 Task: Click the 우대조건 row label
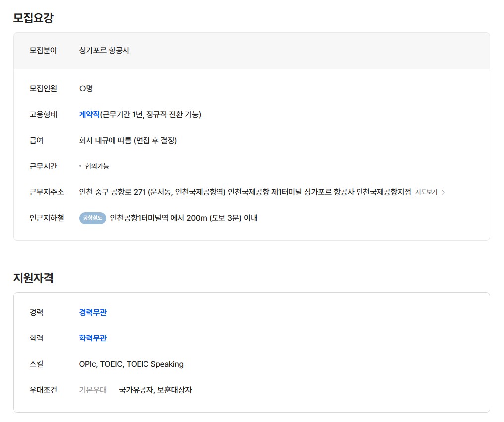43,390
